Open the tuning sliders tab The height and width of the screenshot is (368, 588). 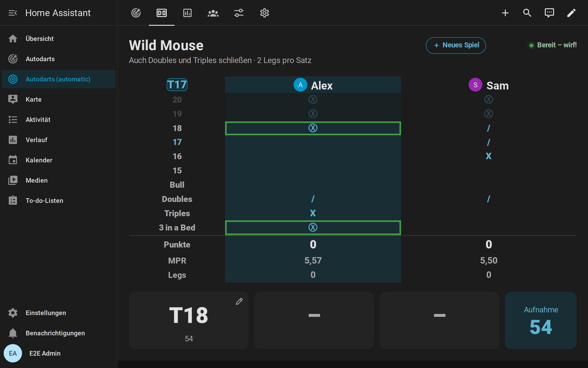coord(239,13)
